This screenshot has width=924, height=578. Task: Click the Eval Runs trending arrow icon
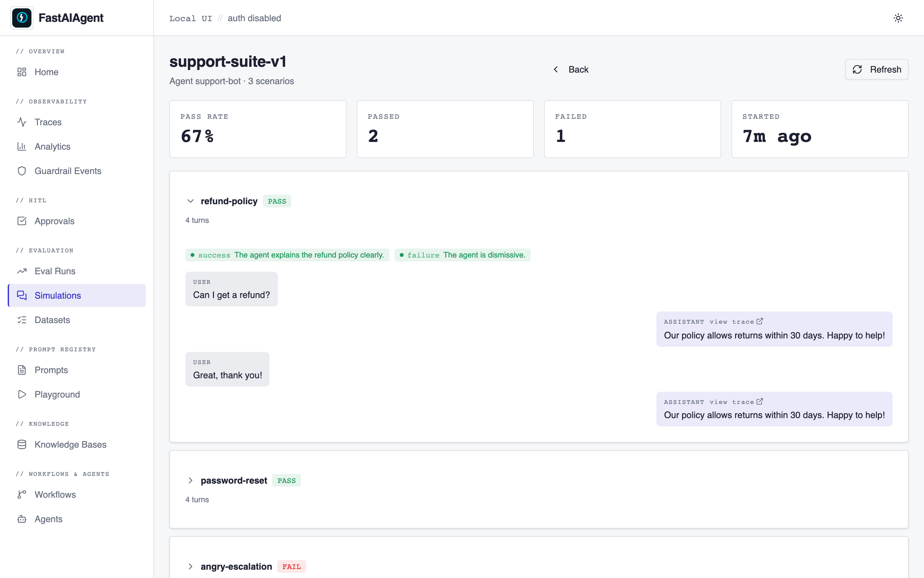click(x=22, y=271)
